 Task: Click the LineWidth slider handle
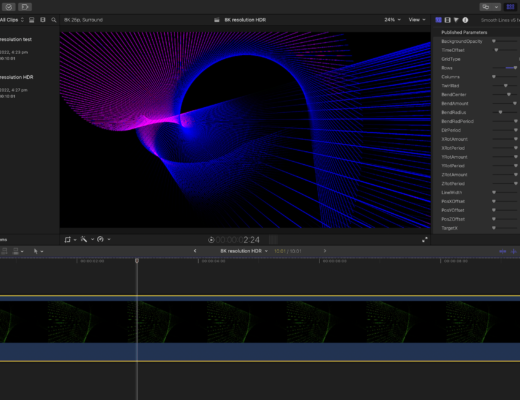coord(494,192)
